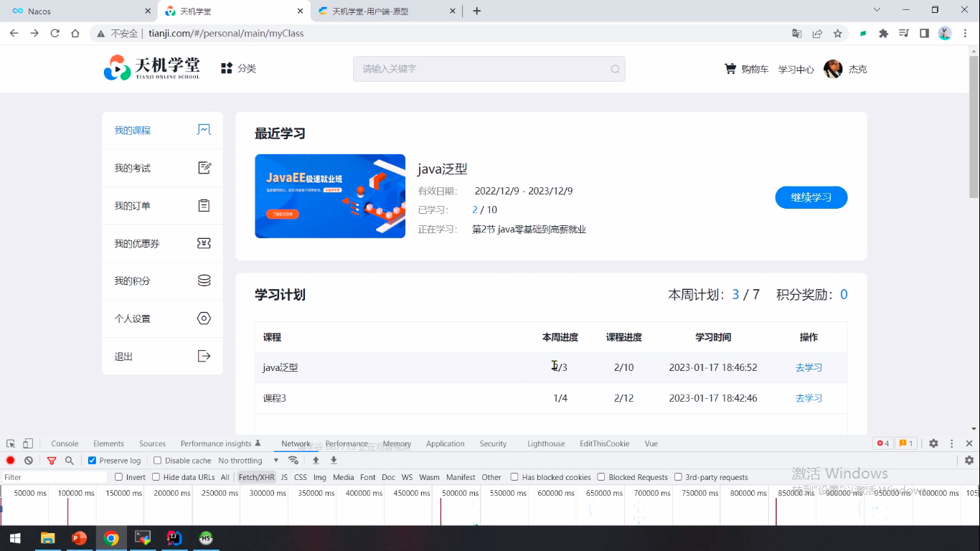Image resolution: width=980 pixels, height=551 pixels.
Task: Open the 学习中心 link
Action: pyautogui.click(x=796, y=70)
